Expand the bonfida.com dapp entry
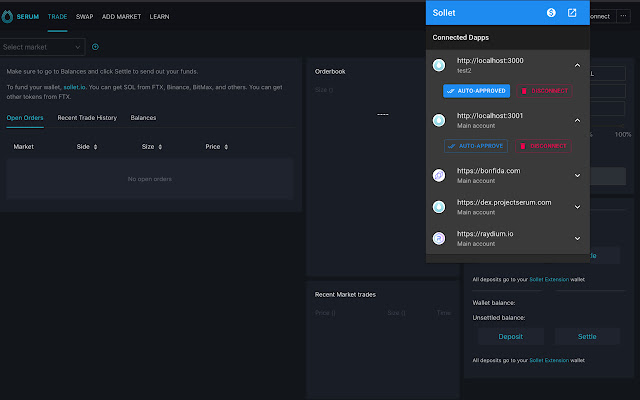 (577, 175)
